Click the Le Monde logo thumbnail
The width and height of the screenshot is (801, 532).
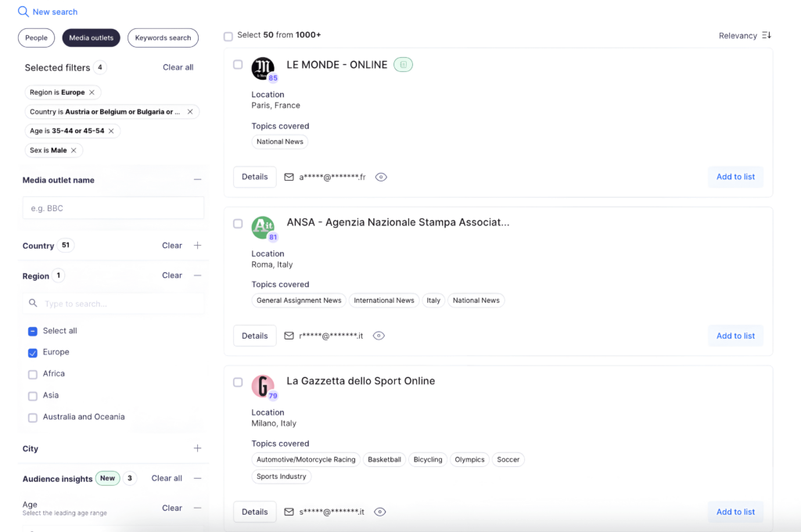263,68
